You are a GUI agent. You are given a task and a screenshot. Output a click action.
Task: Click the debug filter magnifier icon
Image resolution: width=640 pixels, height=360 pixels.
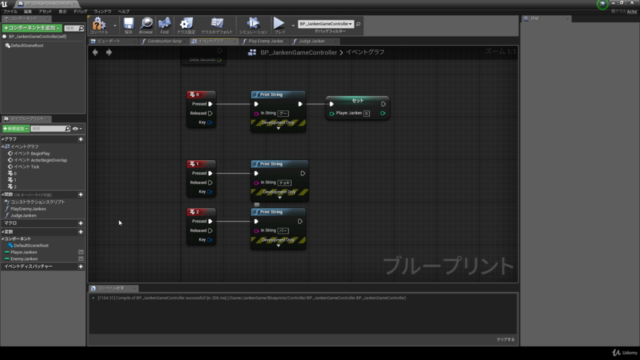point(358,24)
